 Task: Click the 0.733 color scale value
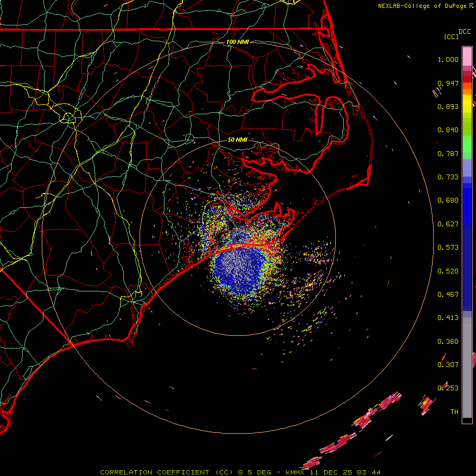(448, 177)
